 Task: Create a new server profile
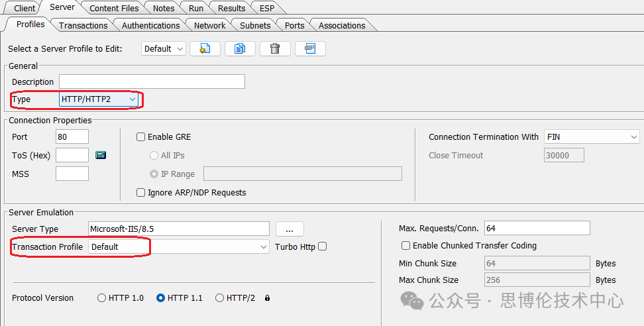pyautogui.click(x=205, y=48)
